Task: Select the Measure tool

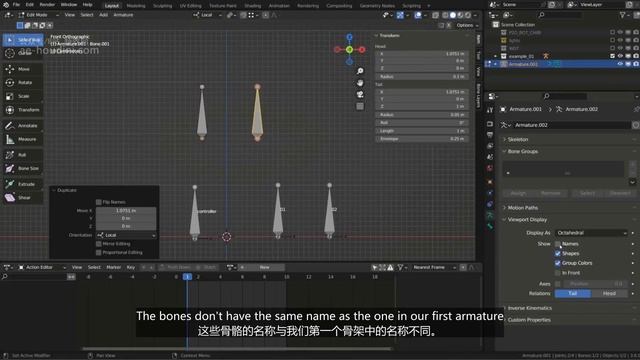Action: pos(23,140)
